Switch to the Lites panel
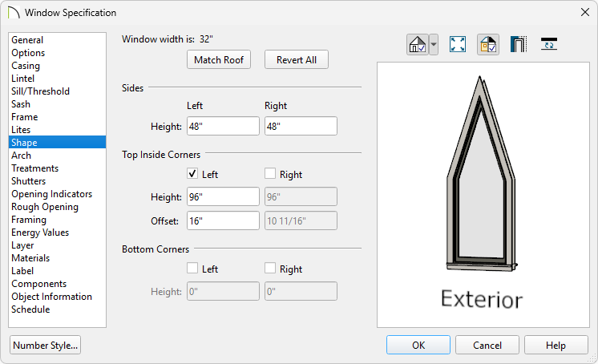The width and height of the screenshot is (598, 364). coord(57,130)
